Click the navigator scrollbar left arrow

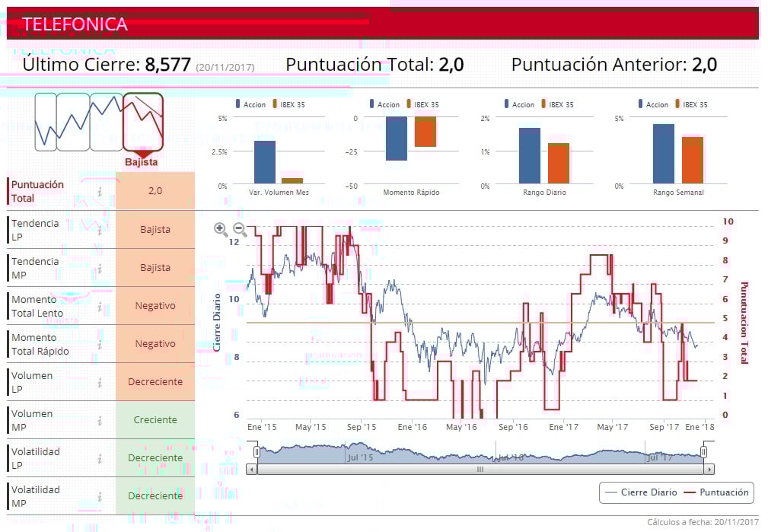(x=252, y=470)
